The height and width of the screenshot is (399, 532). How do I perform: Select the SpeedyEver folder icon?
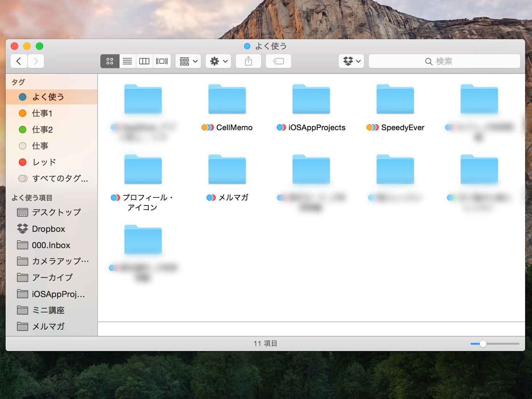395,99
